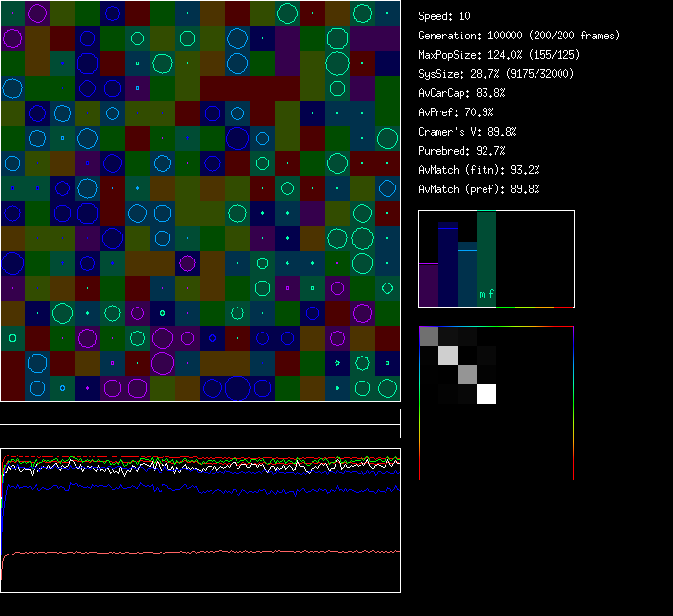Click the brightest light-gray cell beside the white one
The width and height of the screenshot is (673, 616).
448,355
